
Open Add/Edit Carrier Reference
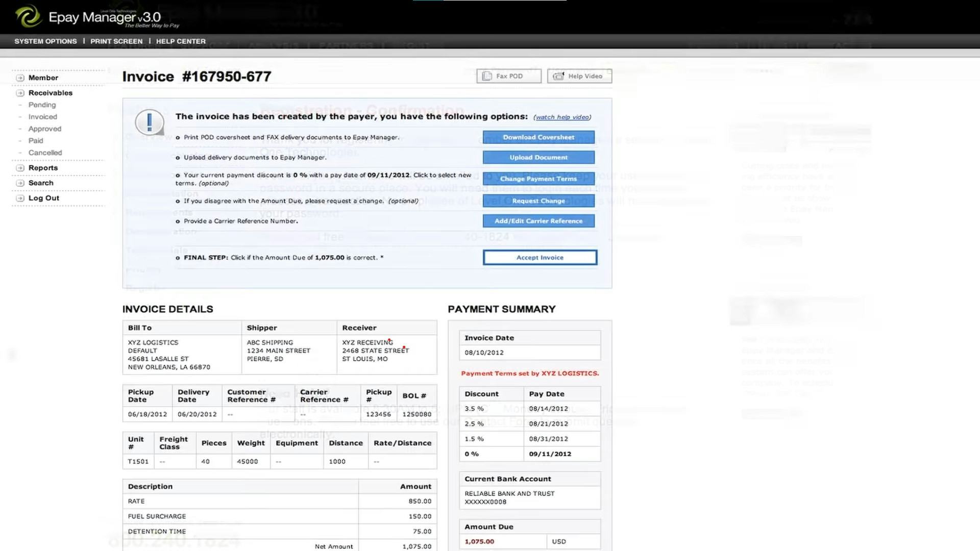pyautogui.click(x=538, y=220)
